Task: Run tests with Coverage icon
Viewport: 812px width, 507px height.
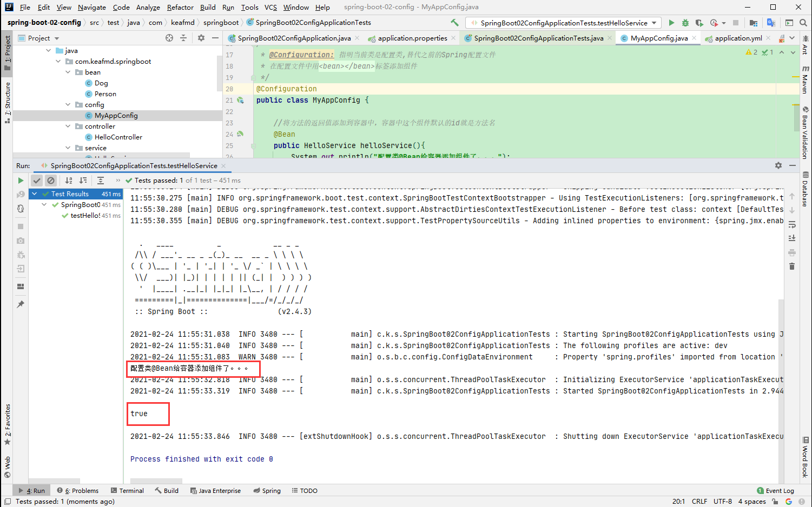Action: tap(698, 23)
